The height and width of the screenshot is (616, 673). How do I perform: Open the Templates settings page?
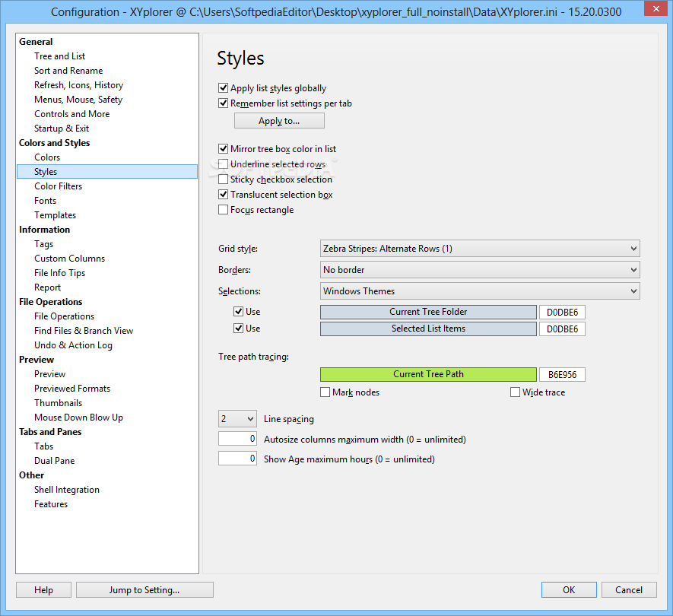[56, 215]
